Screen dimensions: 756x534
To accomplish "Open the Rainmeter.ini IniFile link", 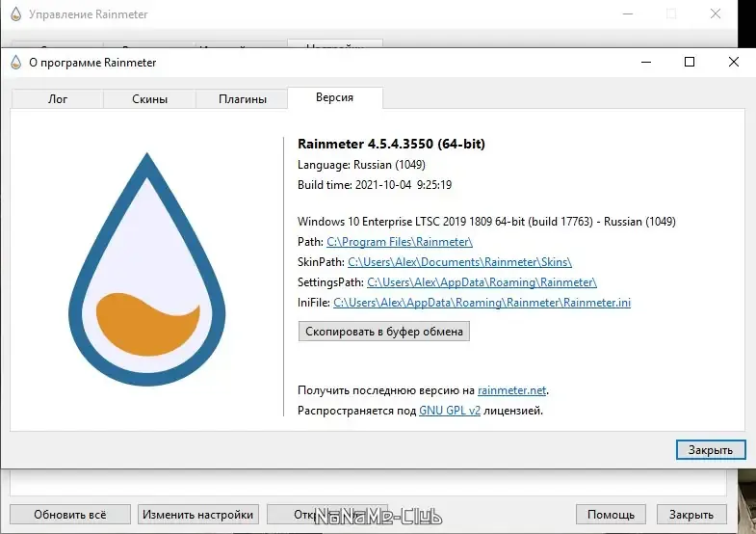I will point(482,303).
